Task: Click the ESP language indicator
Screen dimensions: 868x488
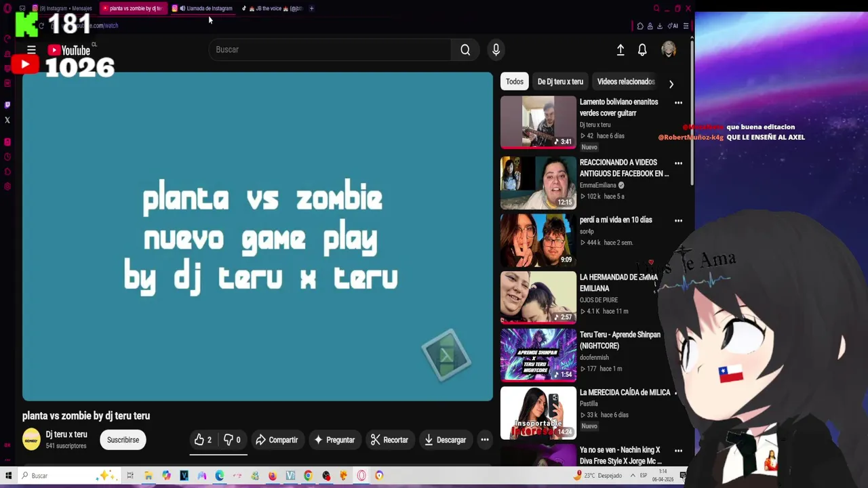Action: (643, 476)
